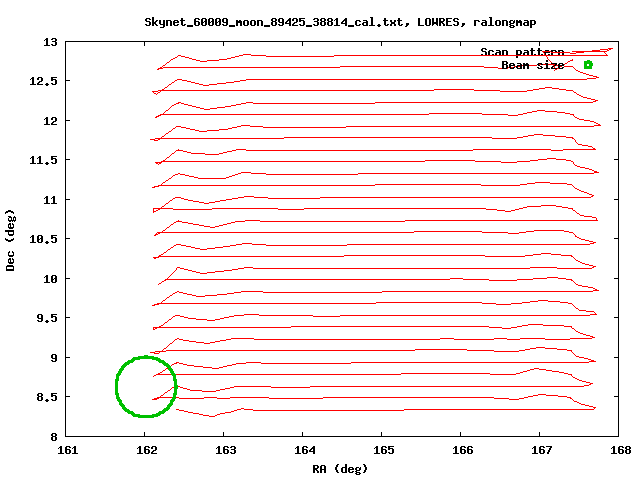Click the x-axis tick label 164
The image size is (640, 480).
[x=304, y=450]
